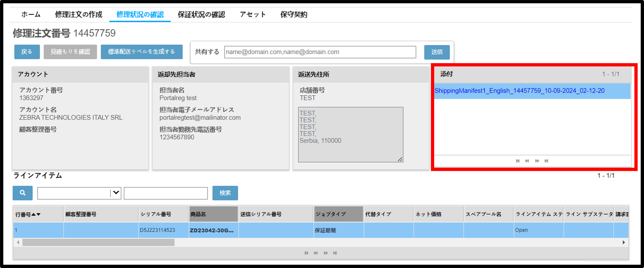644x268 pixels.
Task: Go to first page in attachments pager
Action: (518, 161)
